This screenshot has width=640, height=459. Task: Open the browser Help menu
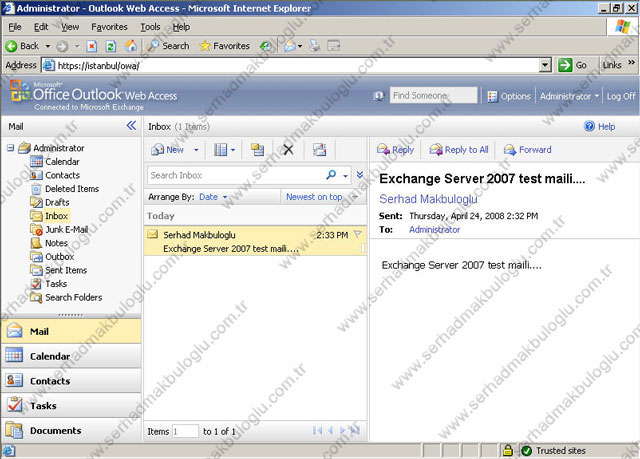181,27
